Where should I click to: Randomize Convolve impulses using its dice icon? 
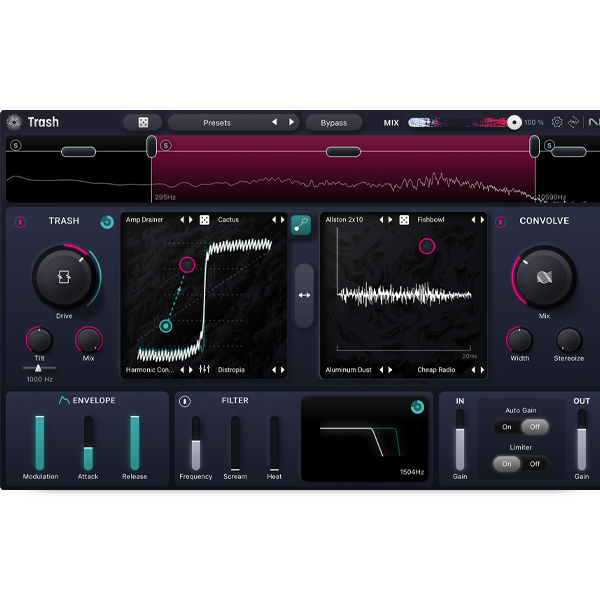(404, 220)
